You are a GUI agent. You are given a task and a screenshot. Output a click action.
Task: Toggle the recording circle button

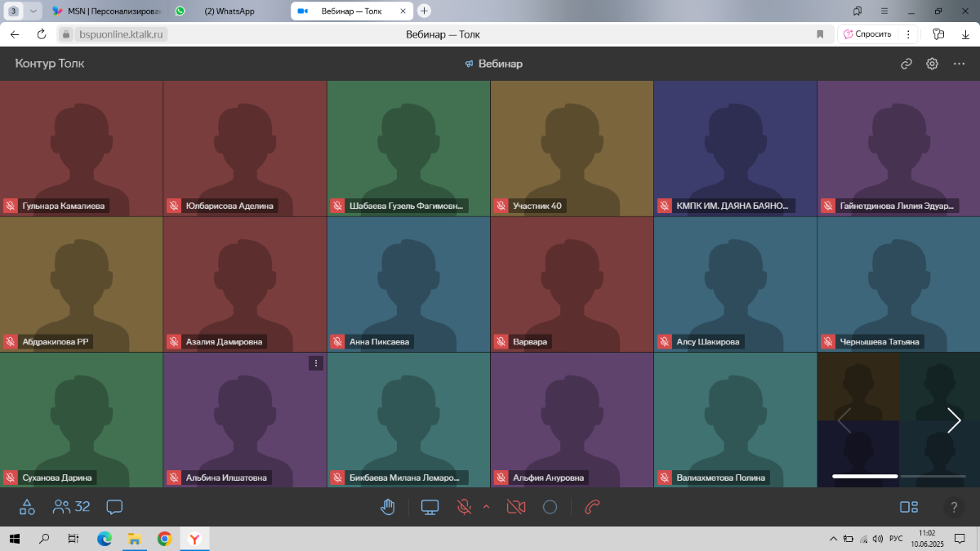pos(550,507)
